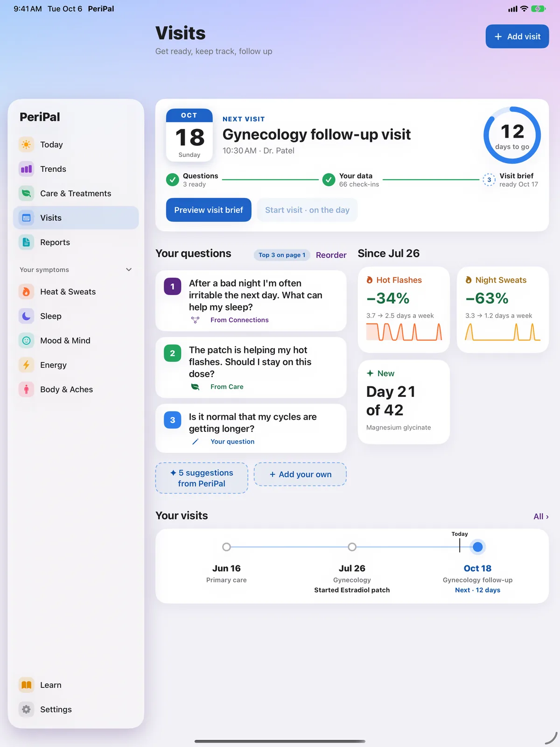The width and height of the screenshot is (560, 747).
Task: Click the sparkle icon beside New
Action: (370, 373)
